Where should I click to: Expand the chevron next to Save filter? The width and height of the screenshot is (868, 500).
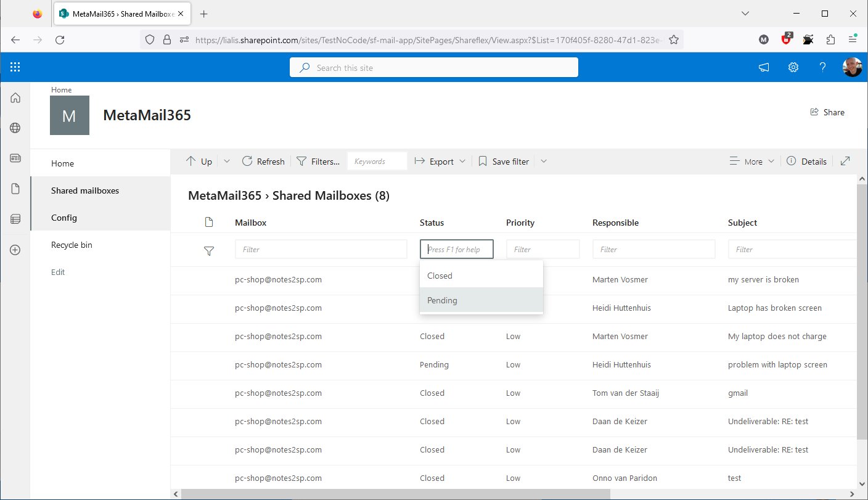543,162
